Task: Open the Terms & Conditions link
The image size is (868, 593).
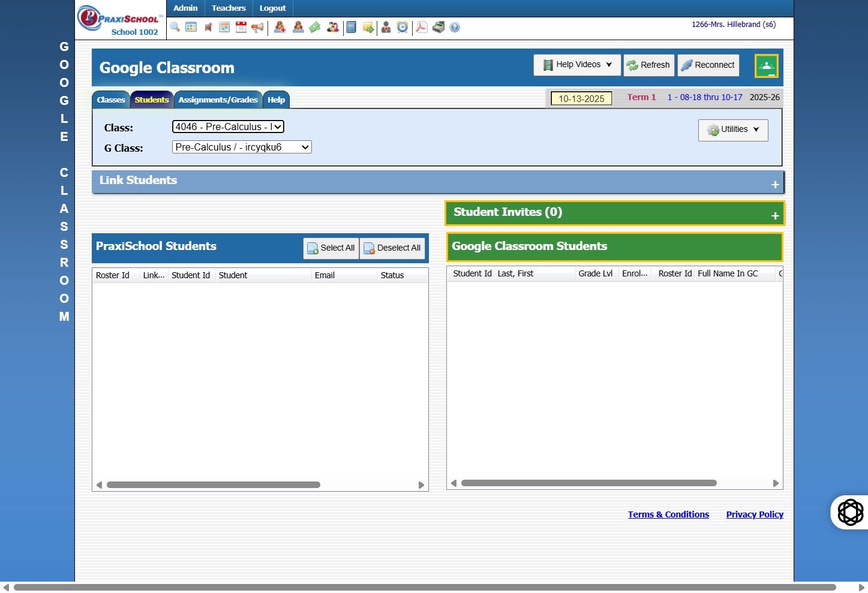Action: click(x=668, y=514)
